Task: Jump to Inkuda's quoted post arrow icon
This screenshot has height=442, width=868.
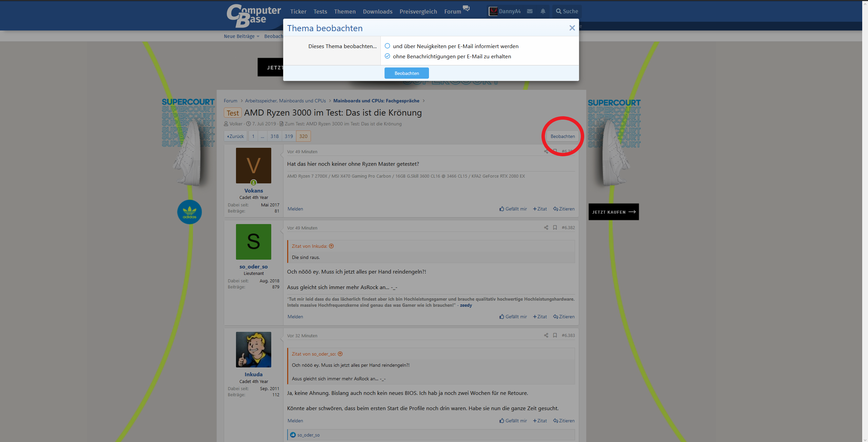Action: pyautogui.click(x=332, y=246)
